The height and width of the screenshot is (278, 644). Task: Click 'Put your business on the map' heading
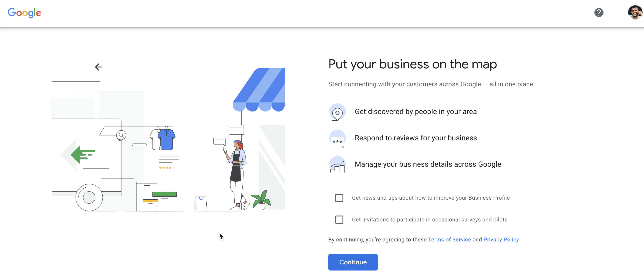[412, 64]
